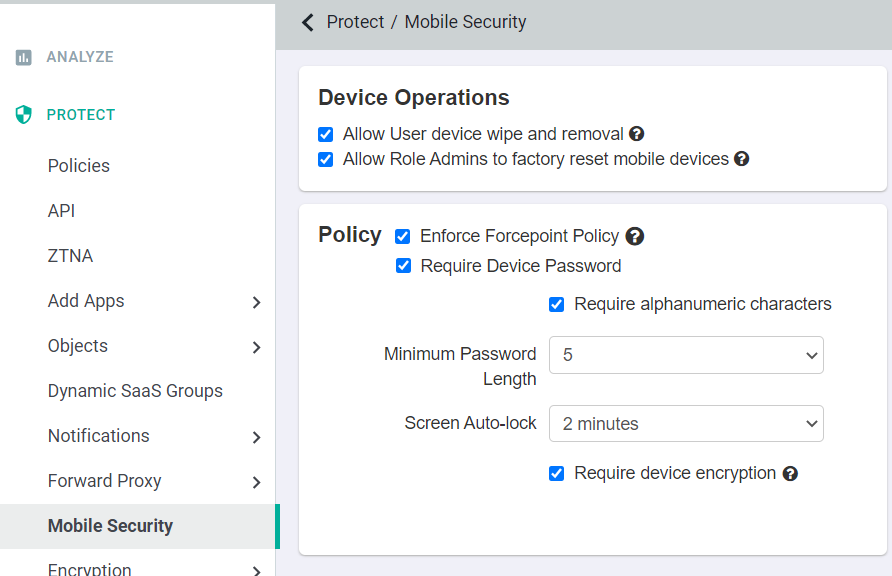Screen dimensions: 892x576
Task: Open help icon for Require device encryption
Action: coord(790,474)
